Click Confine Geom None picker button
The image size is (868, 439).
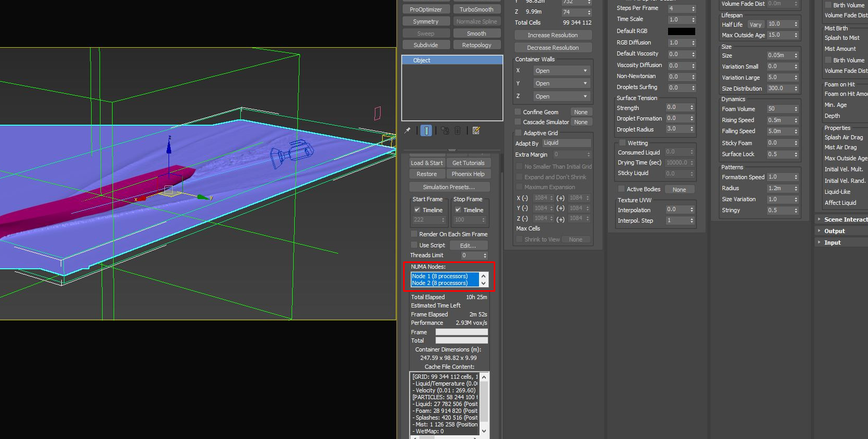[x=581, y=112]
